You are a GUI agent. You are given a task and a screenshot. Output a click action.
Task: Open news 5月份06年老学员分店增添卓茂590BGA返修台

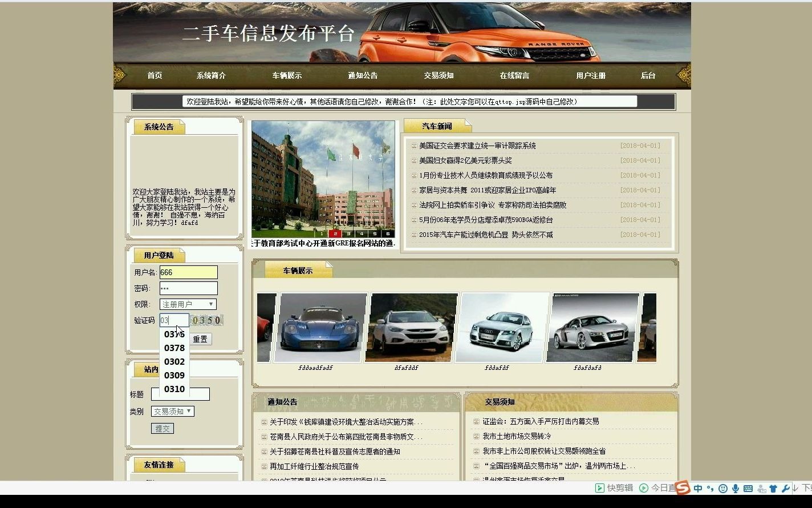point(486,220)
